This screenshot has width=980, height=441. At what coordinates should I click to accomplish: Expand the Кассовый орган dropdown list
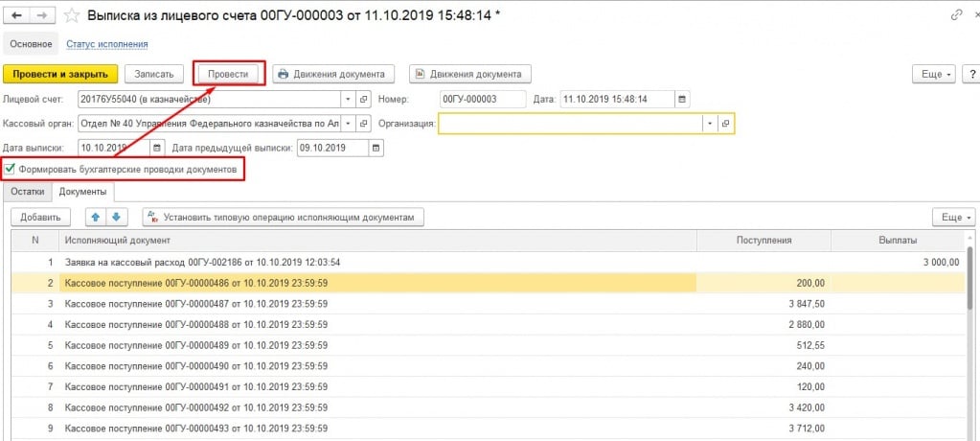[349, 124]
